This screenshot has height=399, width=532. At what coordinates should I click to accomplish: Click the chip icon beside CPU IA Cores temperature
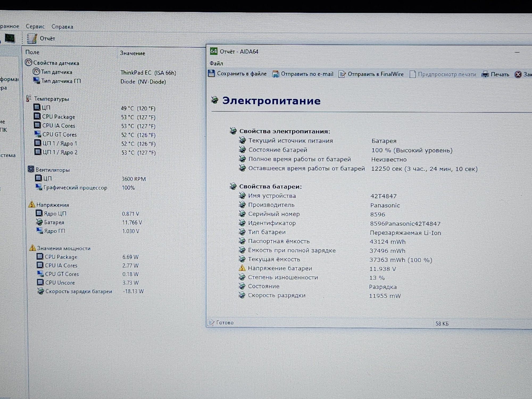pos(37,125)
